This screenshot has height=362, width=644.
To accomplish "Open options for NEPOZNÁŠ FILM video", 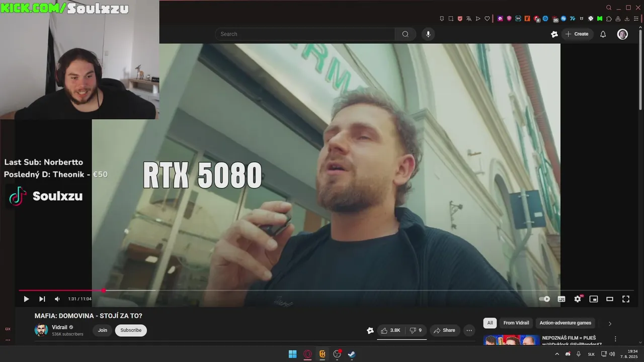I will (x=615, y=339).
